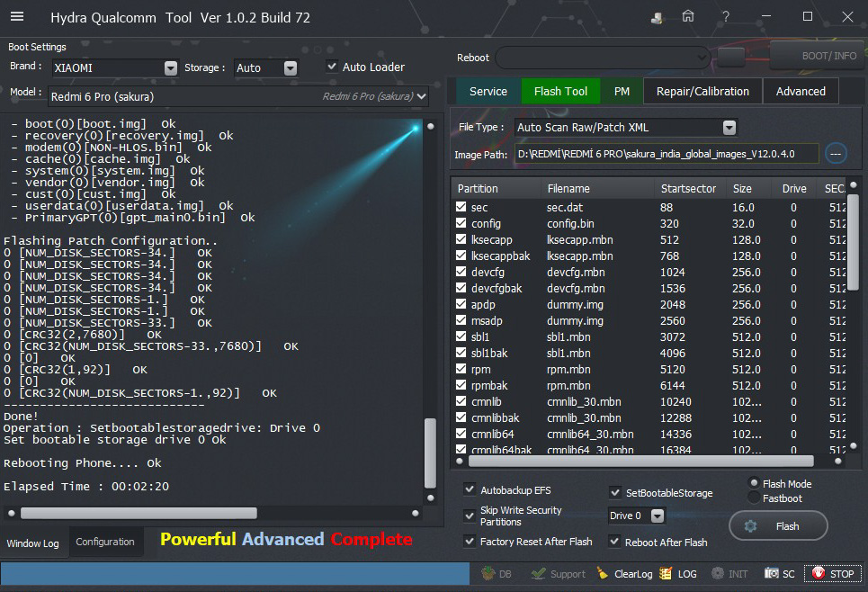Click the INIT gear icon
The height and width of the screenshot is (592, 868).
tap(718, 574)
